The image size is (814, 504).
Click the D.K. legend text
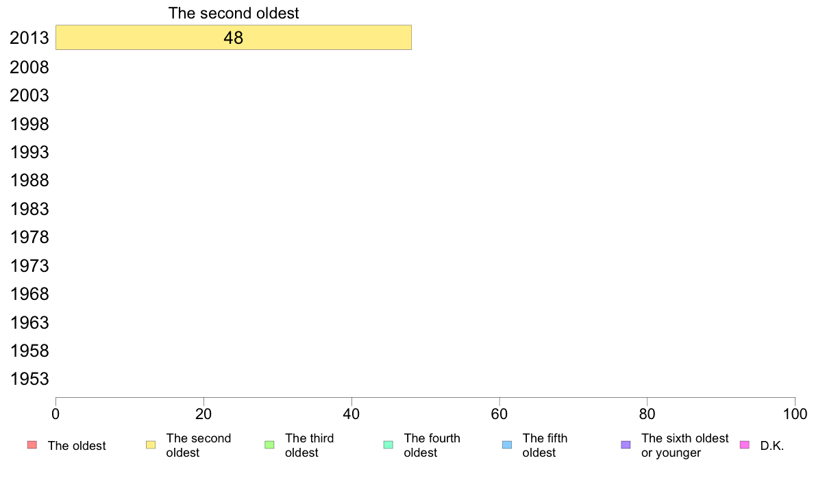772,446
